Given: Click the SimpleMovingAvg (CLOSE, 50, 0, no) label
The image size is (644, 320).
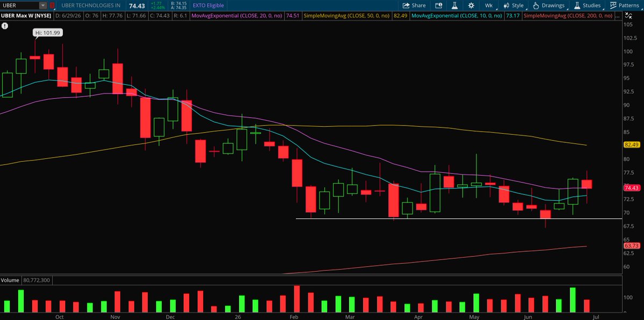Looking at the screenshot, I should tap(346, 16).
